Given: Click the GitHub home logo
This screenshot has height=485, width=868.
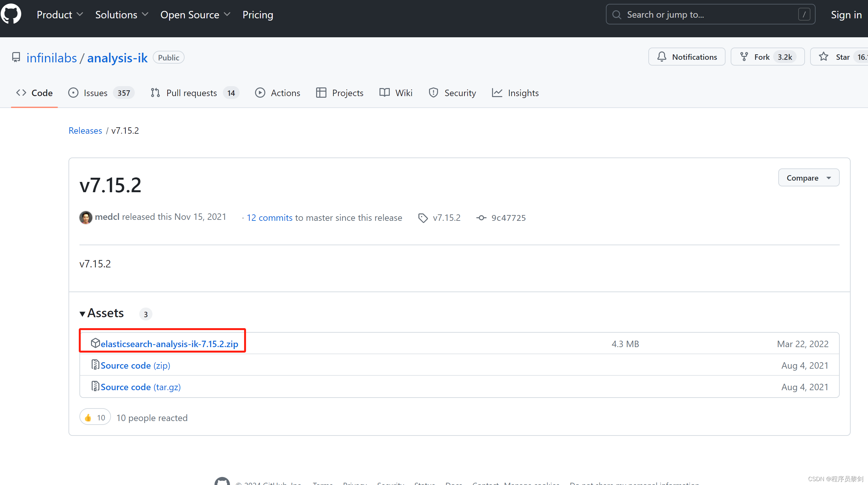Looking at the screenshot, I should pos(11,14).
